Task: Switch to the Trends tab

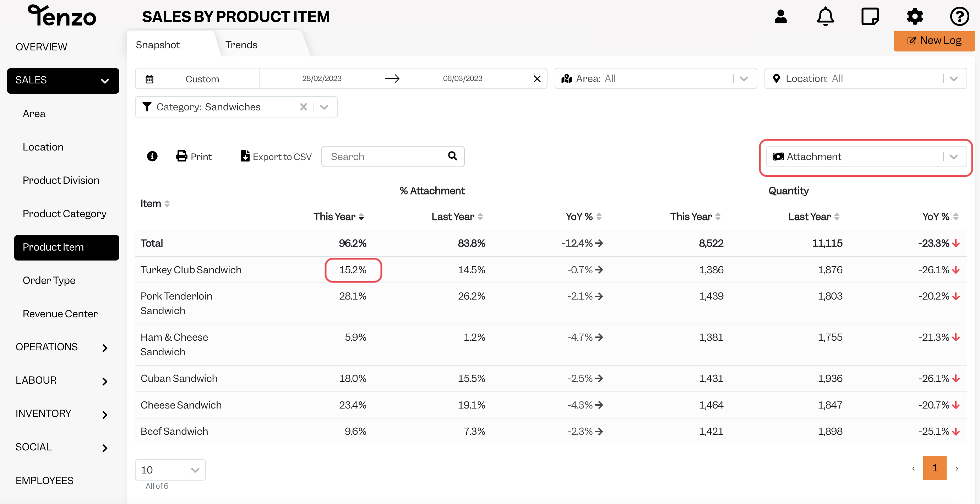Action: (241, 45)
